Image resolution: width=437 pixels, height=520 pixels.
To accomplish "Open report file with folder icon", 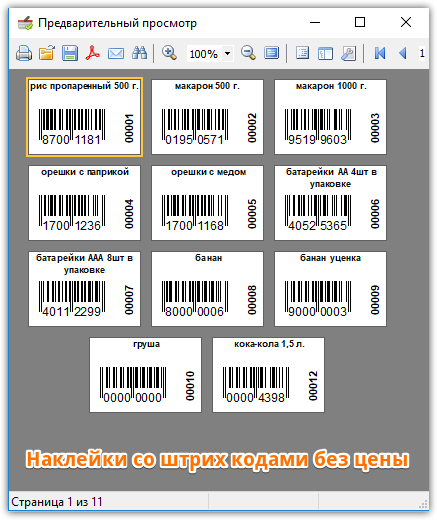I will [x=47, y=53].
